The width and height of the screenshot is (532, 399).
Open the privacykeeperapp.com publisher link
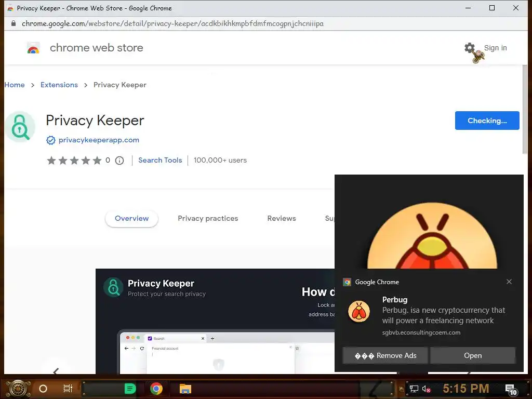coord(99,140)
